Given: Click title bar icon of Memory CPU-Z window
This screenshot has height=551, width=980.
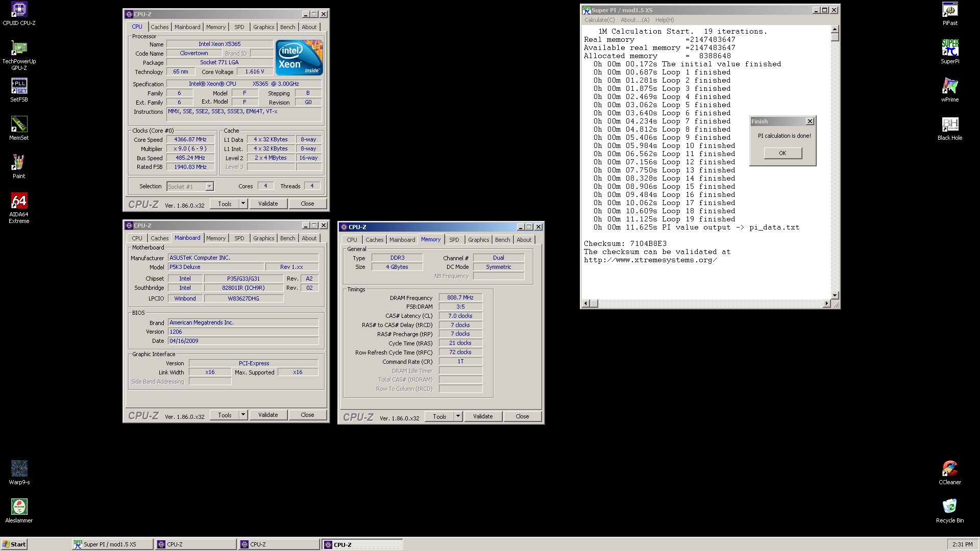Looking at the screenshot, I should coord(344,227).
